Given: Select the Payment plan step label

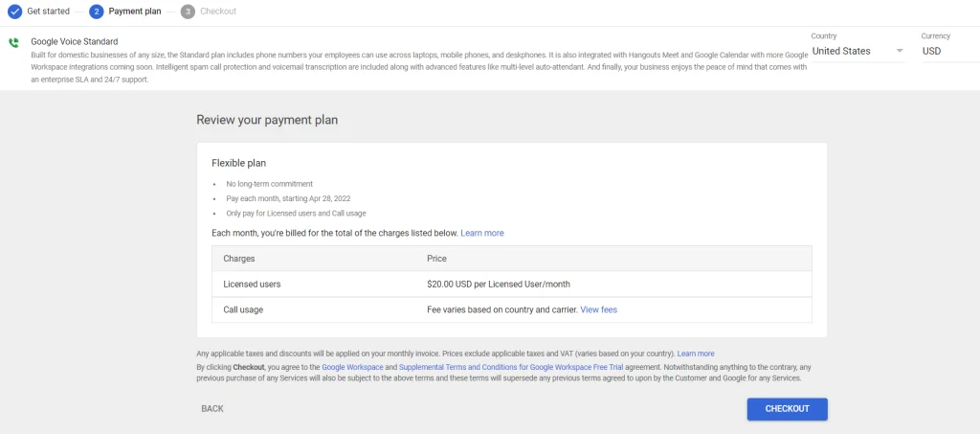Looking at the screenshot, I should 134,11.
